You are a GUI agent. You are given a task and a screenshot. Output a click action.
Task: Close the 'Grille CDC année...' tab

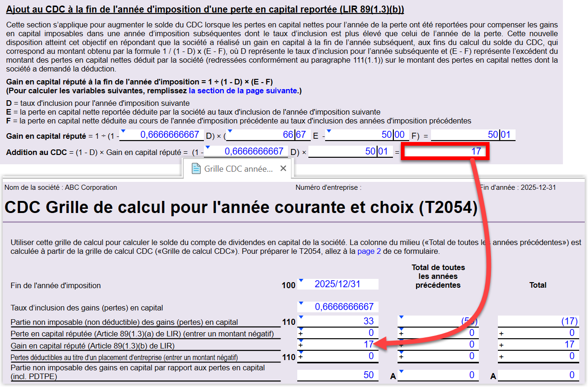point(283,168)
